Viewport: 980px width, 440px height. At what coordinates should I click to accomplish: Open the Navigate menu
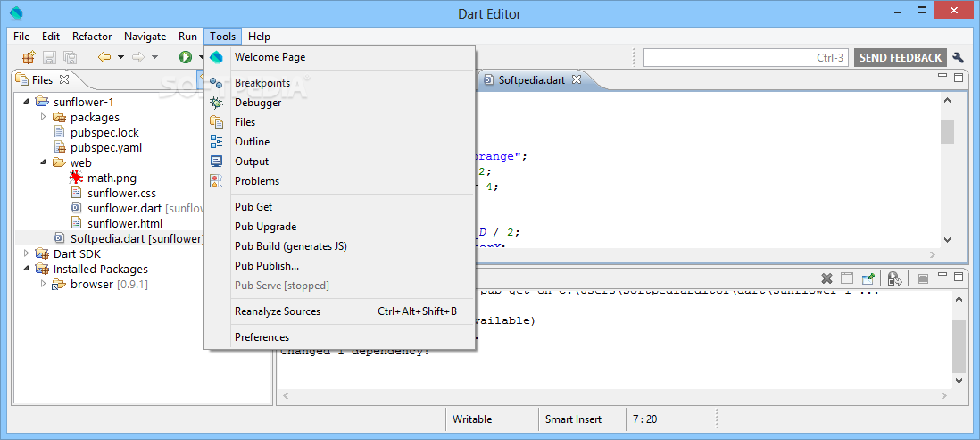coord(145,37)
